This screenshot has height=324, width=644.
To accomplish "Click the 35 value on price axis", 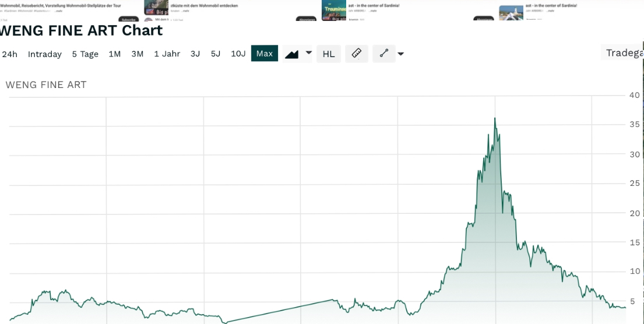I will [635, 125].
